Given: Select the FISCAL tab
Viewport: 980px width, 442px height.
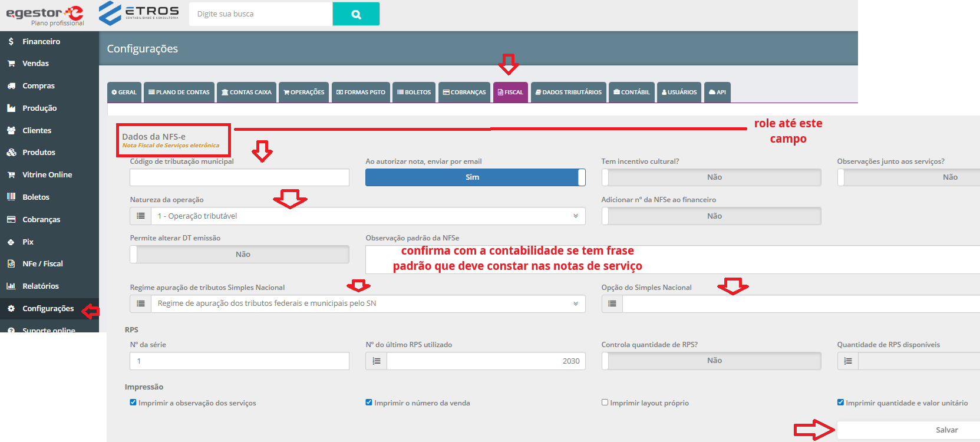Looking at the screenshot, I should click(510, 92).
